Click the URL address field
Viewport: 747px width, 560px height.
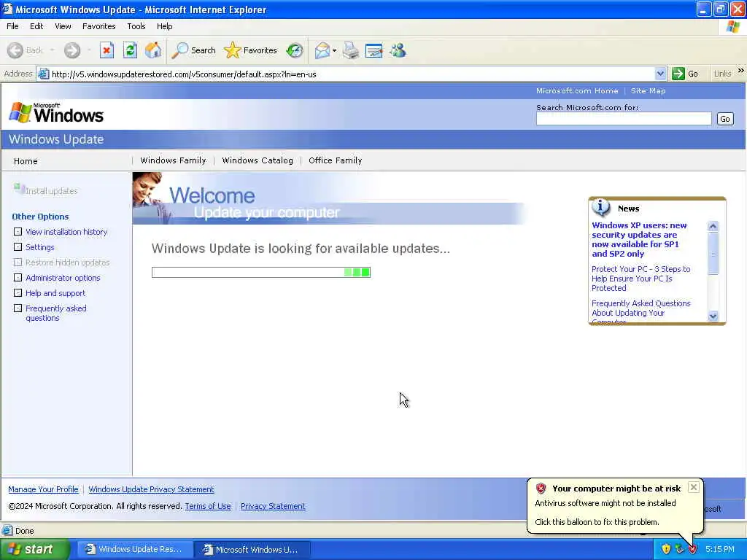coord(352,74)
